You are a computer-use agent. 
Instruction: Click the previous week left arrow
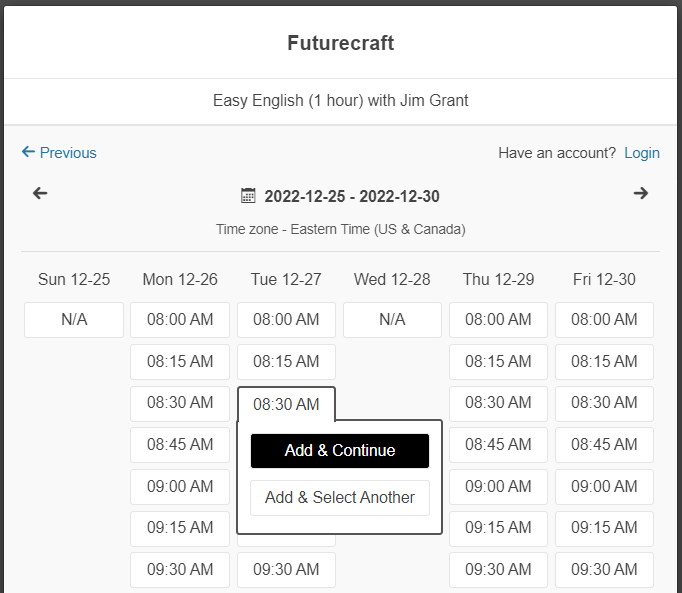[x=40, y=194]
